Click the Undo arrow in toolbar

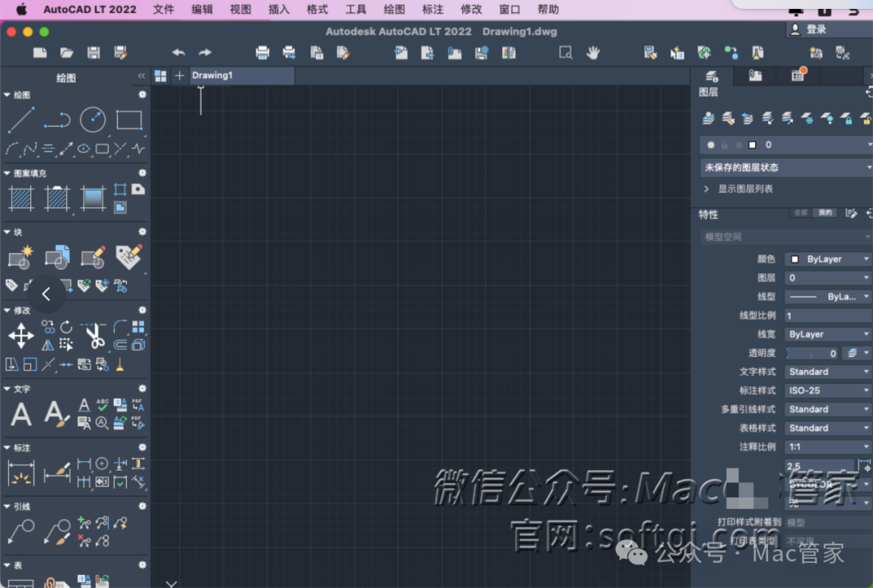point(178,52)
